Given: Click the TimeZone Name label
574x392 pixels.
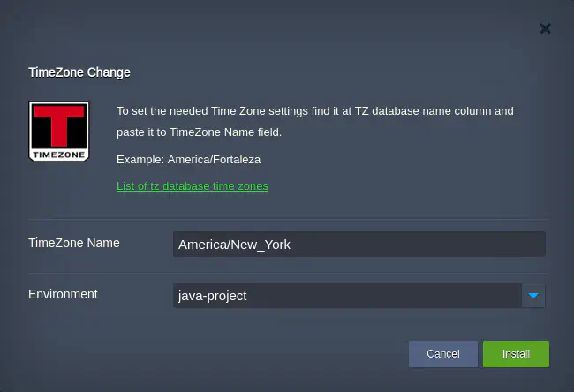Looking at the screenshot, I should point(74,243).
